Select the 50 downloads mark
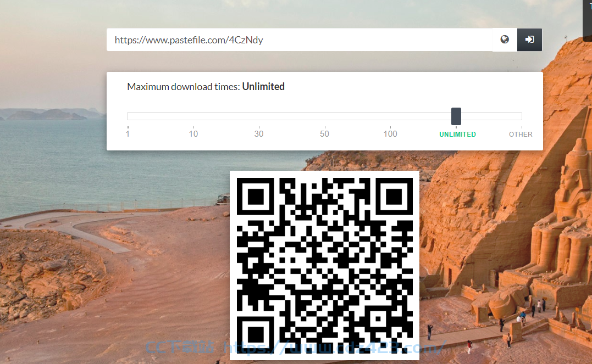The height and width of the screenshot is (364, 592). [324, 133]
